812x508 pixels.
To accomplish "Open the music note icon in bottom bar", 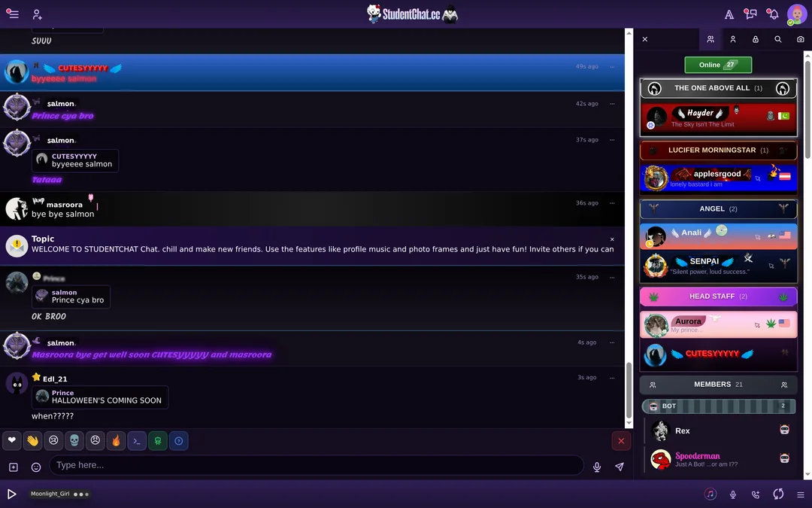I will click(x=710, y=494).
